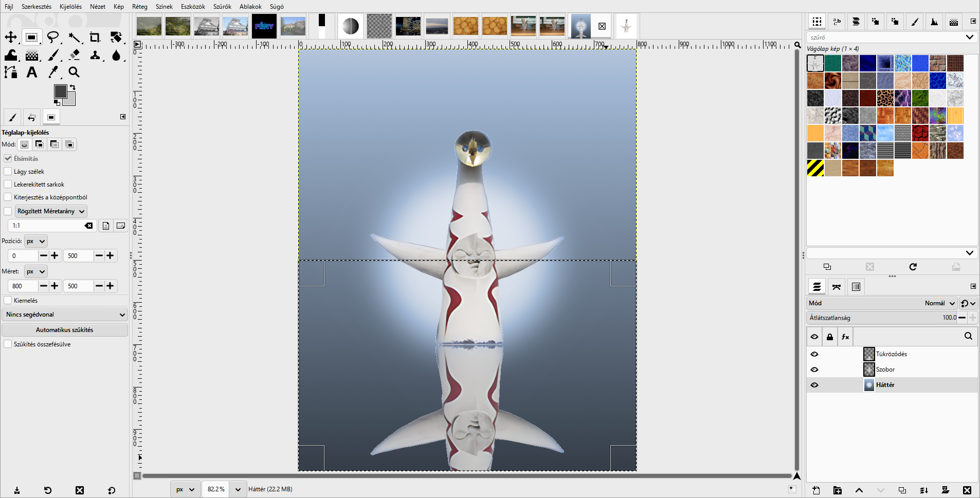Select the Zoom magnifier tool
Image resolution: width=980 pixels, height=498 pixels.
coord(74,72)
